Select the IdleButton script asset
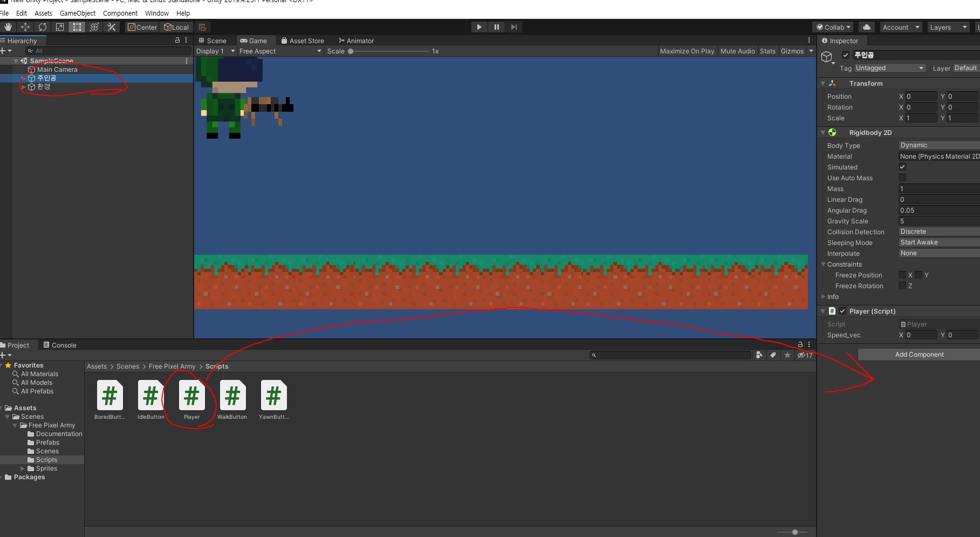The image size is (980, 537). pos(150,400)
